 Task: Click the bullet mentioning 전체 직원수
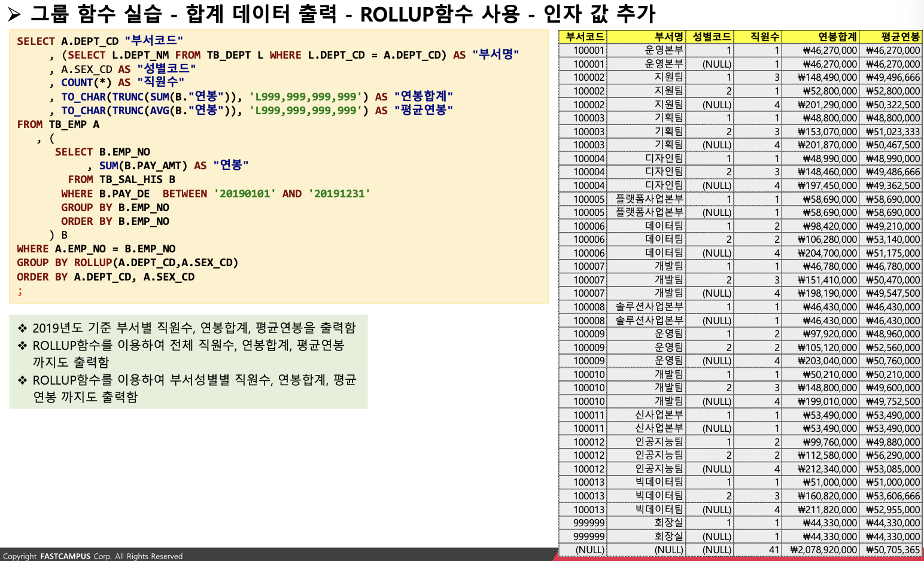click(181, 353)
